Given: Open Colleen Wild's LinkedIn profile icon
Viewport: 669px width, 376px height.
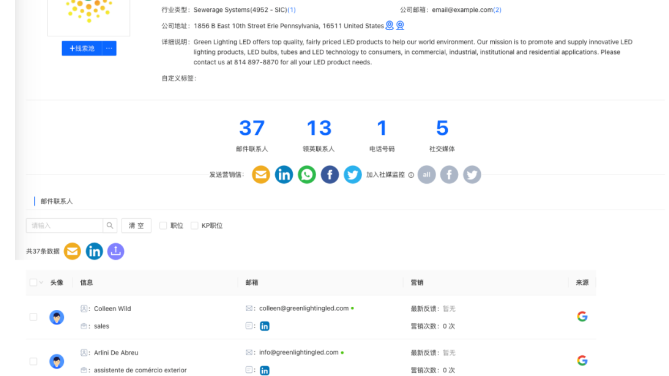Looking at the screenshot, I should pyautogui.click(x=265, y=326).
